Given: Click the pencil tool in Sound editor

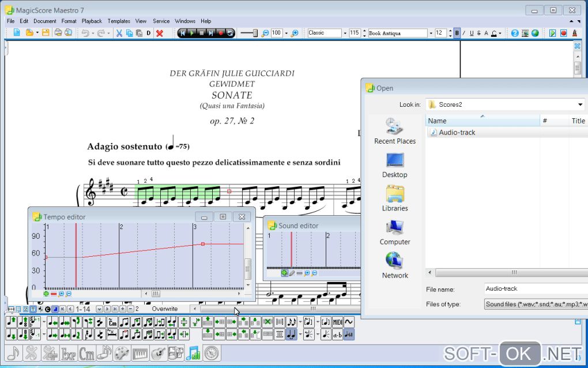Looking at the screenshot, I should coord(292,273).
